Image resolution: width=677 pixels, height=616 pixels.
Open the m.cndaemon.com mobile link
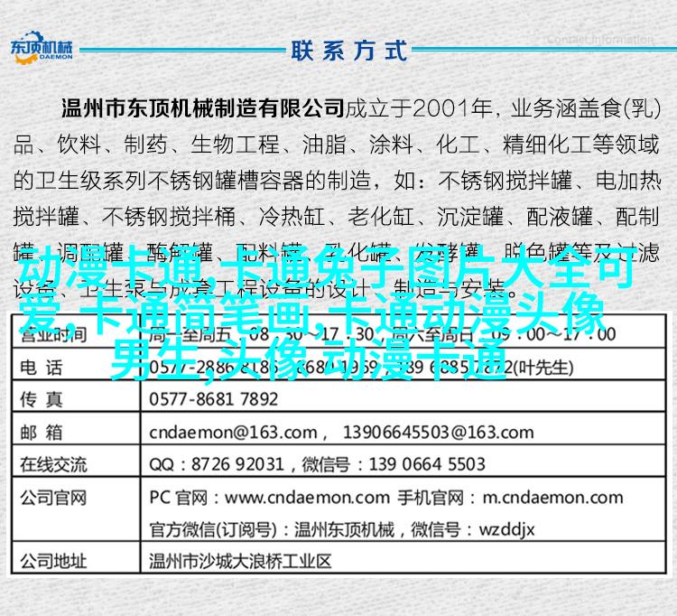tap(552, 498)
